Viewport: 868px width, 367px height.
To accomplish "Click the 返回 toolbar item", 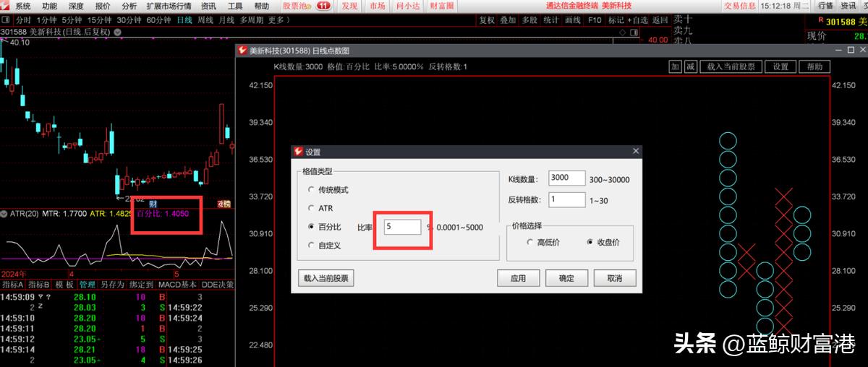I will tap(660, 20).
